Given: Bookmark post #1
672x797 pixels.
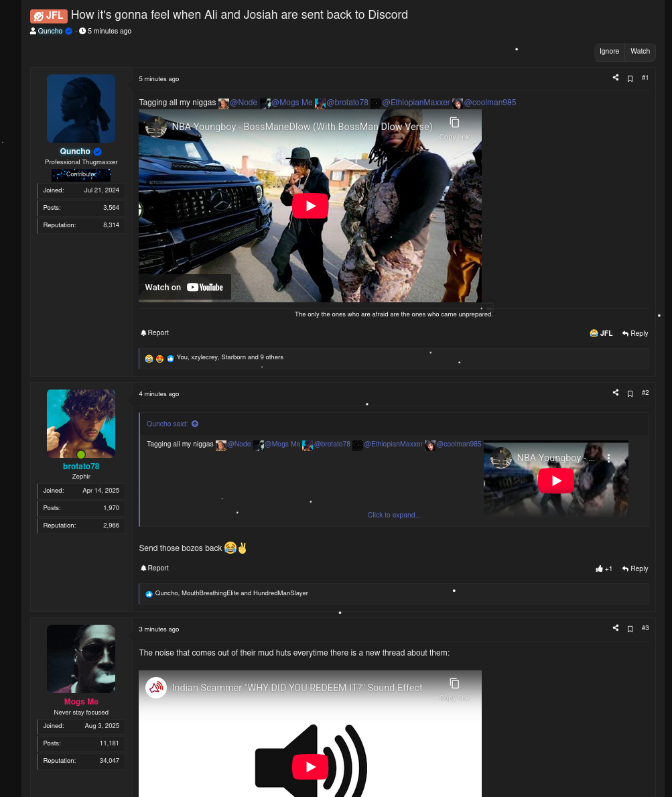Looking at the screenshot, I should [x=630, y=78].
